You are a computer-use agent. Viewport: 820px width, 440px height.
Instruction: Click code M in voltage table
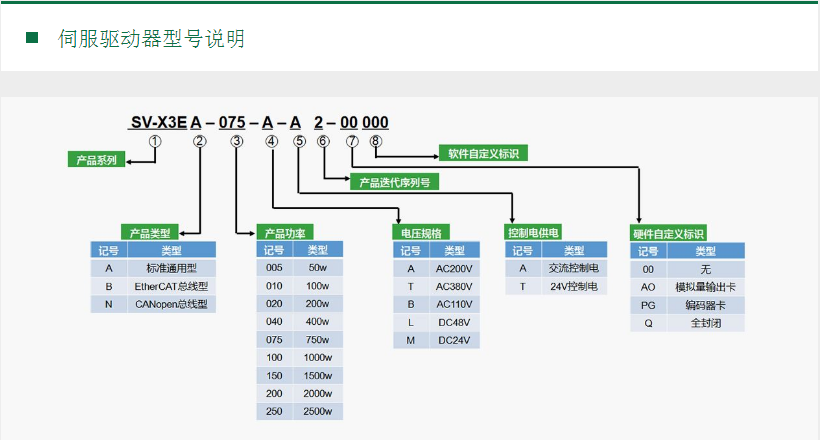point(411,340)
